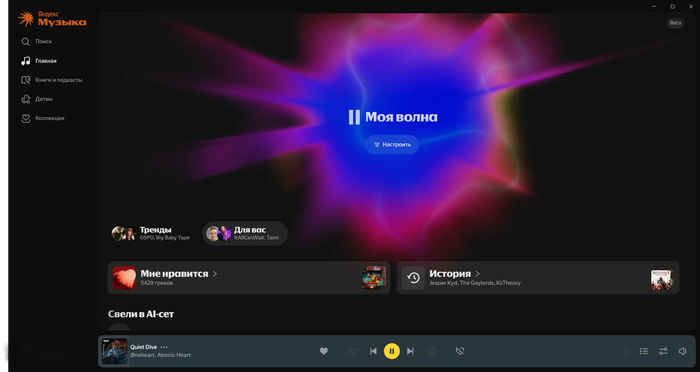Open the three-dots track menu for Quiet Dive
This screenshot has width=700, height=372.
164,347
